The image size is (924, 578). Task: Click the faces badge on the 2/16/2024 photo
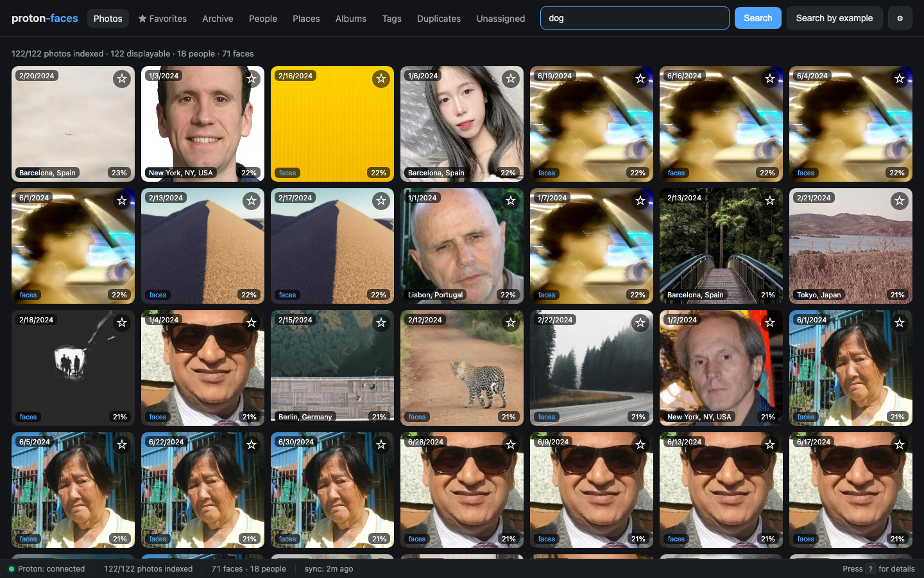[287, 173]
